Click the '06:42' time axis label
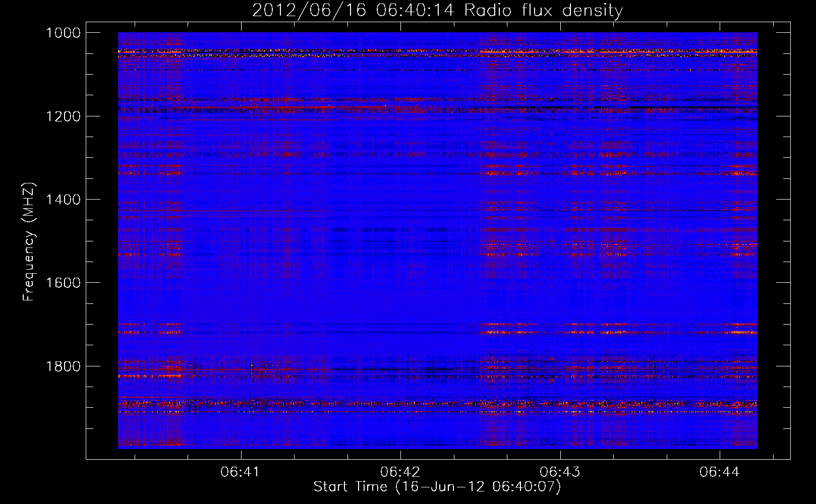The image size is (816, 504). pyautogui.click(x=400, y=472)
